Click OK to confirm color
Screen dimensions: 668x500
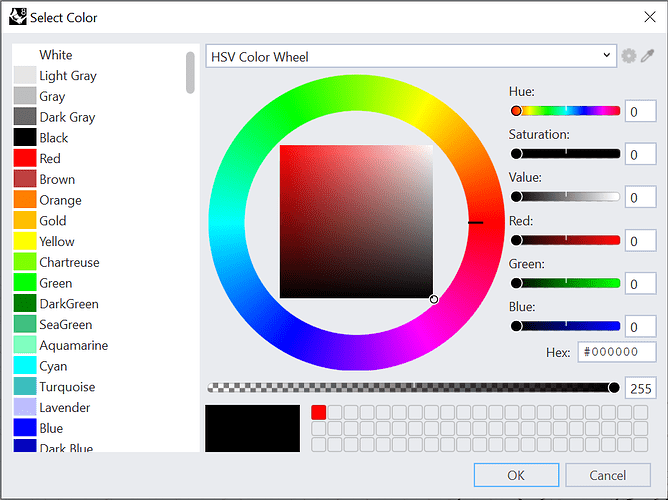tap(516, 475)
